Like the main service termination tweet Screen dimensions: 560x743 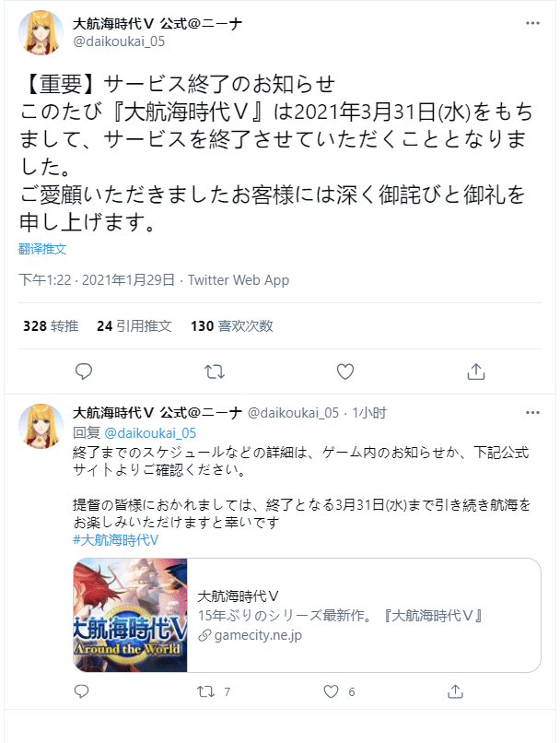point(345,371)
